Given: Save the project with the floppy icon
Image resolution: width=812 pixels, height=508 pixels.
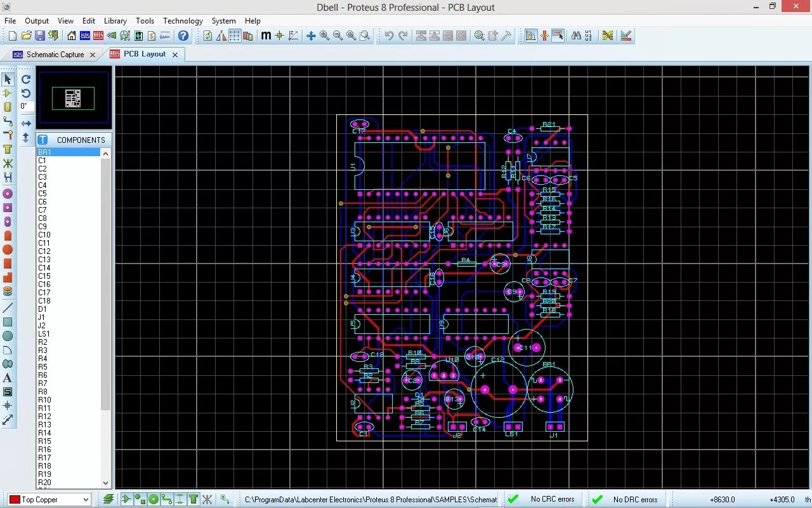Looking at the screenshot, I should (x=39, y=36).
